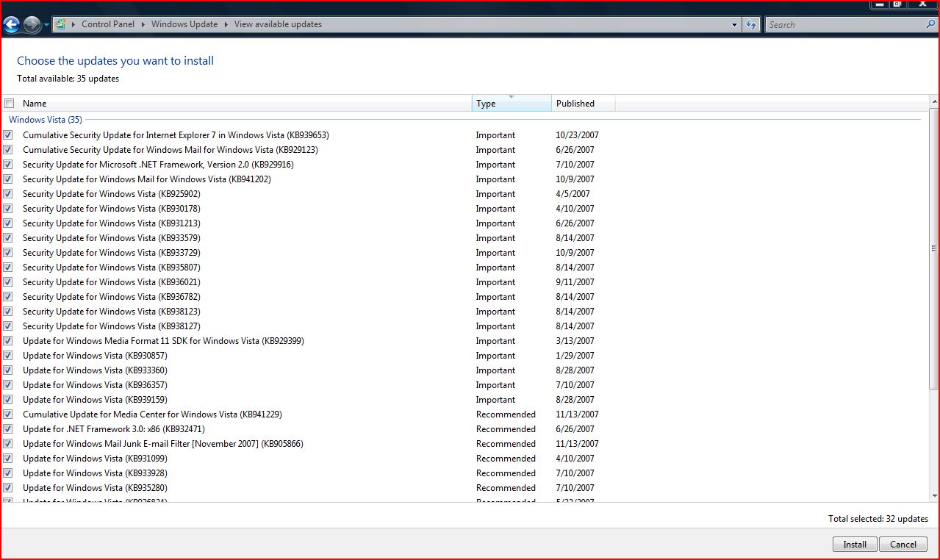Uncheck the update KB935280 checkbox
This screenshot has height=560, width=940.
tap(8, 488)
